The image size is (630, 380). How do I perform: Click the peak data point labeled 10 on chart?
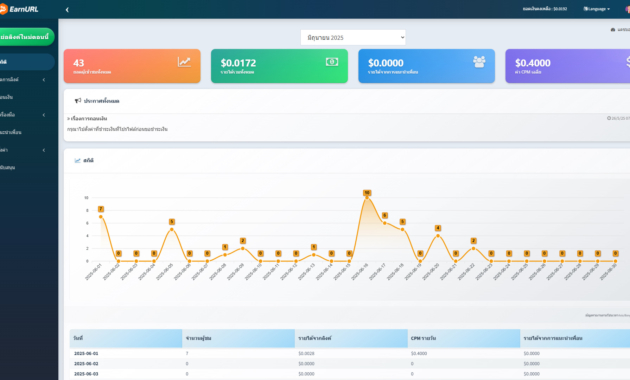pos(367,197)
